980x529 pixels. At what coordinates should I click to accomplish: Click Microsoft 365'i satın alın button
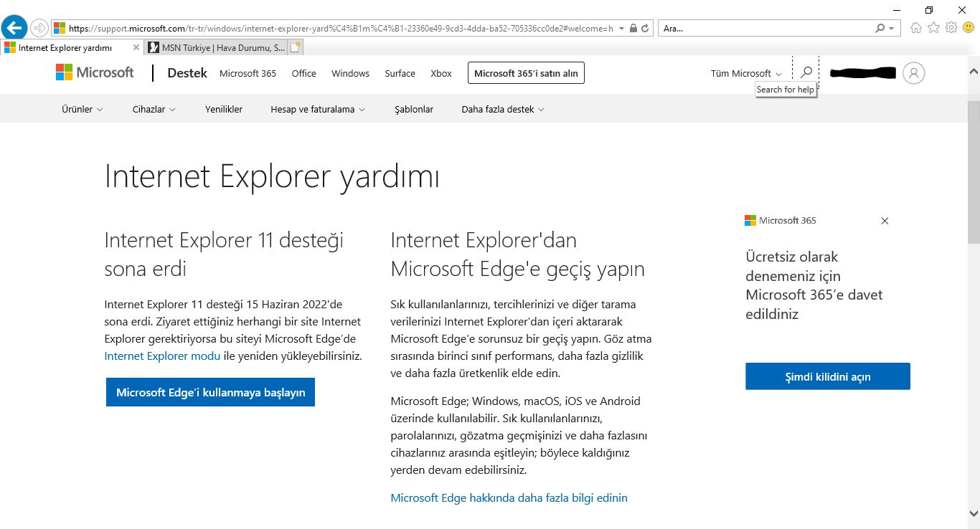[526, 73]
